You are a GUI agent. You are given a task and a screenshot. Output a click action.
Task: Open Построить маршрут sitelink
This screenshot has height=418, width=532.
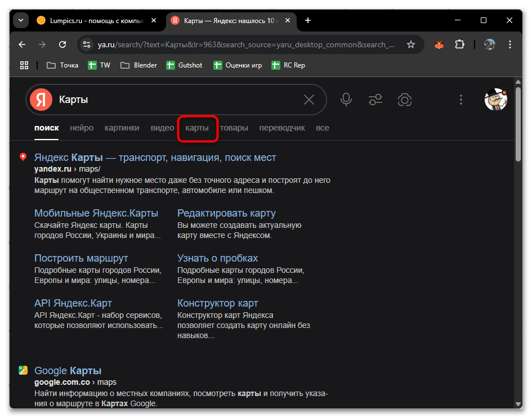click(81, 258)
